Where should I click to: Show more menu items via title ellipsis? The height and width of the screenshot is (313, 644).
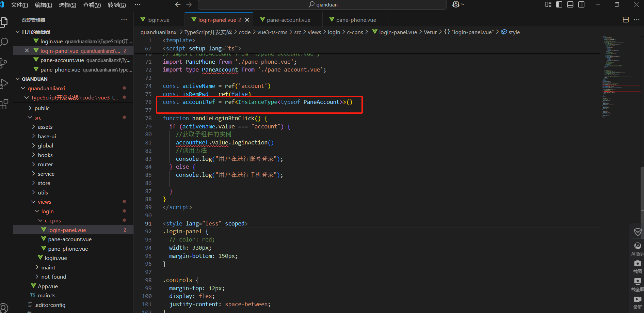tap(138, 5)
